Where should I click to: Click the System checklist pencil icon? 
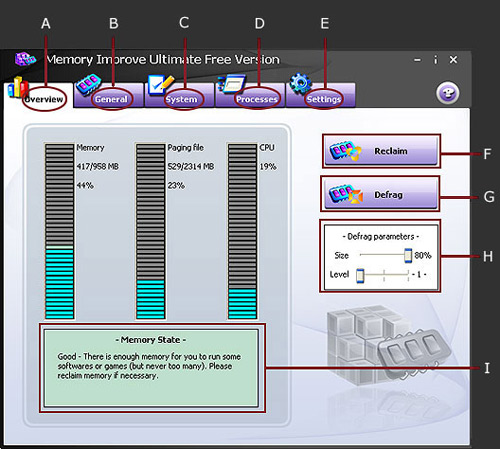pyautogui.click(x=161, y=85)
